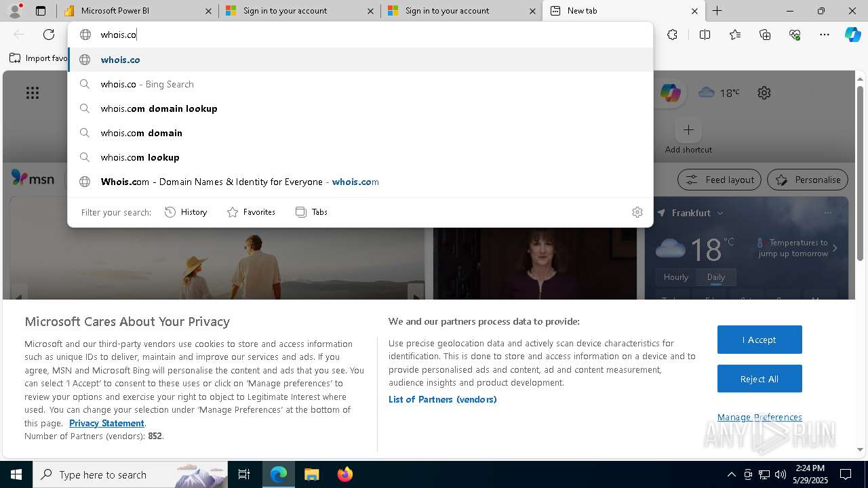Screen dimensions: 868x488
Task: Open the Feed layout button
Action: tap(719, 180)
